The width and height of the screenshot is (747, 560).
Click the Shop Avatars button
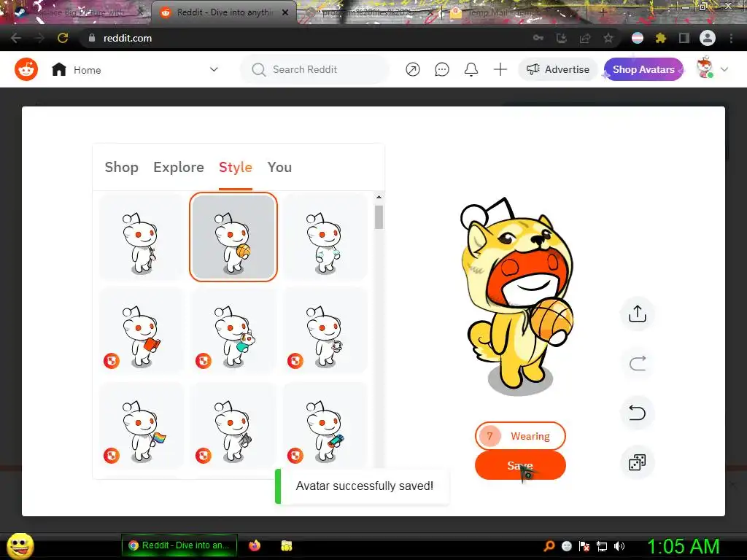coord(643,69)
